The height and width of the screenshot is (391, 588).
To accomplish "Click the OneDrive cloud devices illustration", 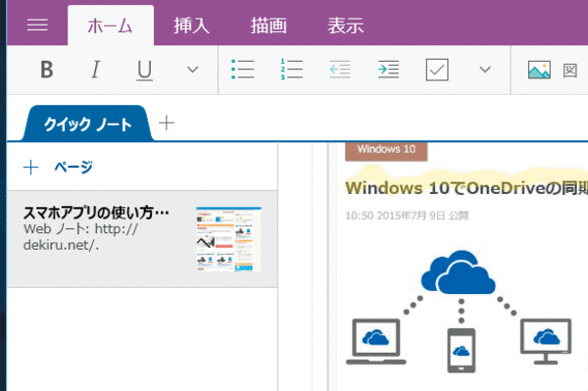I will [459, 312].
